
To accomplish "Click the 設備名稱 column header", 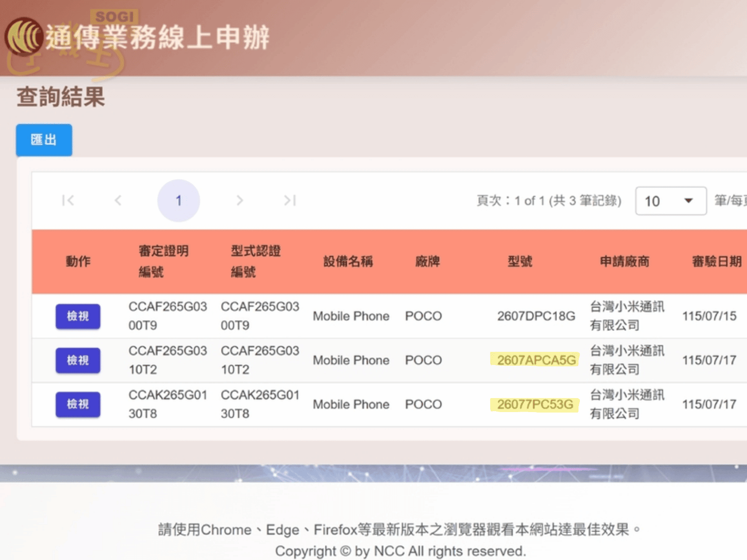I will tap(348, 261).
